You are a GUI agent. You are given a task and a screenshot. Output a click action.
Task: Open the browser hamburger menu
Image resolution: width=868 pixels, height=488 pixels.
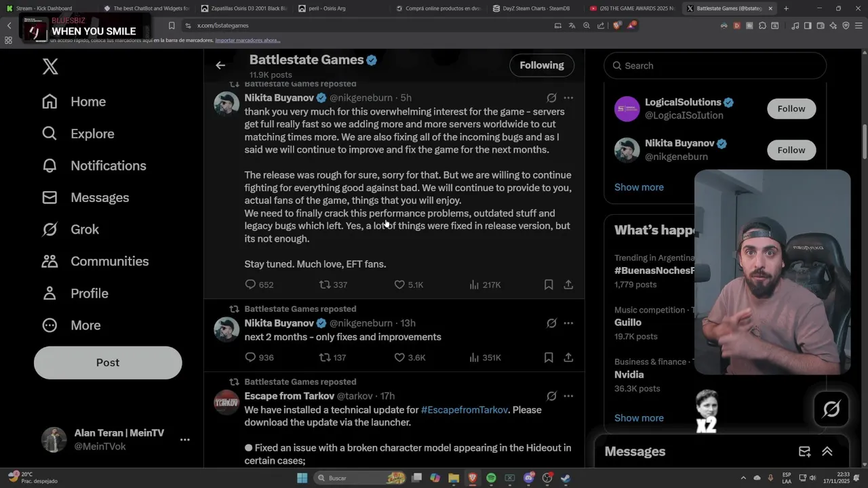[x=859, y=25]
